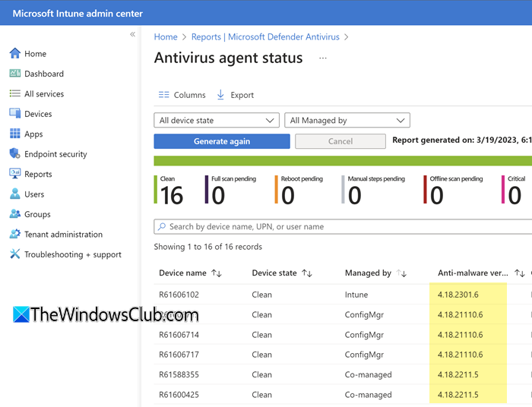This screenshot has height=407, width=532.
Task: Open the Reports menu item
Action: (x=38, y=174)
